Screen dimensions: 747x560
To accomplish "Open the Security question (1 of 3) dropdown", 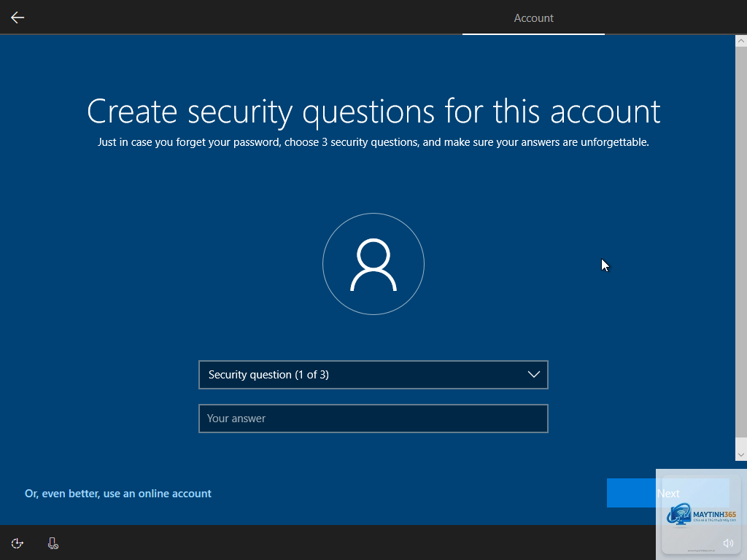I will tap(373, 375).
